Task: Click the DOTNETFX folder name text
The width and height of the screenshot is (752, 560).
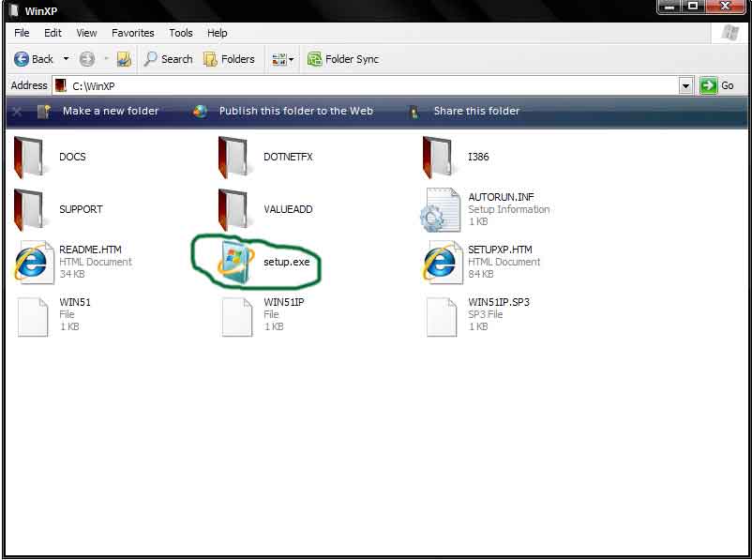Action: pos(288,157)
